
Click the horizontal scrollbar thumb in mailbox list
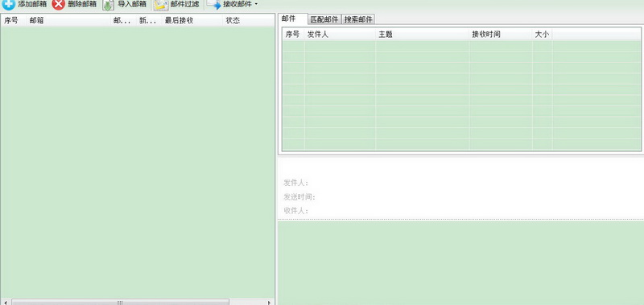pos(120,303)
